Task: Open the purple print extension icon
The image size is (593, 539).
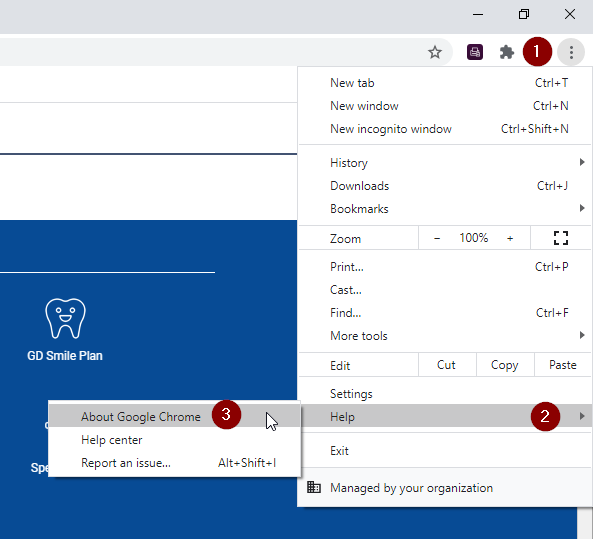Action: click(x=475, y=52)
